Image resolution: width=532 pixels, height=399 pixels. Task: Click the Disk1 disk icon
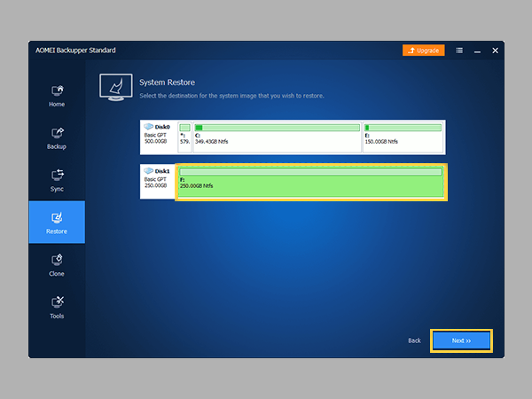148,170
